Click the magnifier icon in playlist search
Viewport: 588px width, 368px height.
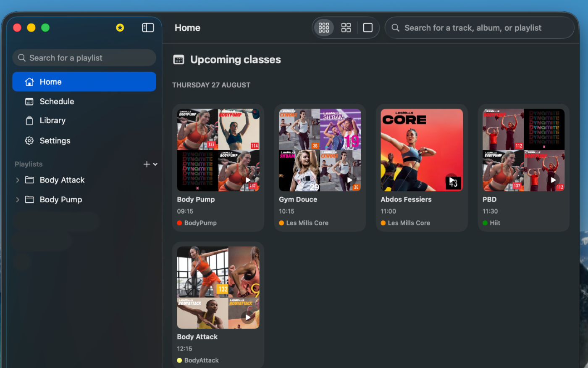click(22, 58)
